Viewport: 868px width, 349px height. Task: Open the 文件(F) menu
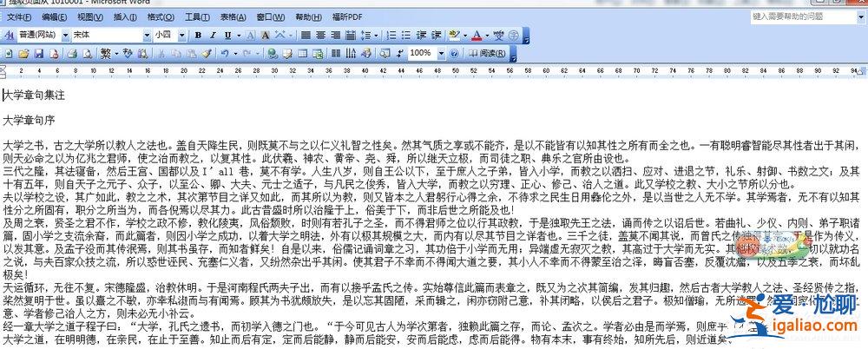pos(19,17)
